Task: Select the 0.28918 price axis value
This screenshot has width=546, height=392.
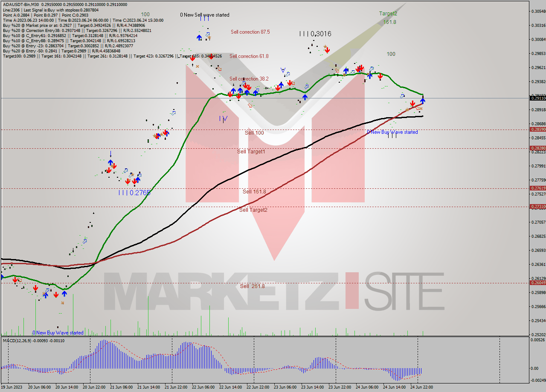Action: pos(538,110)
